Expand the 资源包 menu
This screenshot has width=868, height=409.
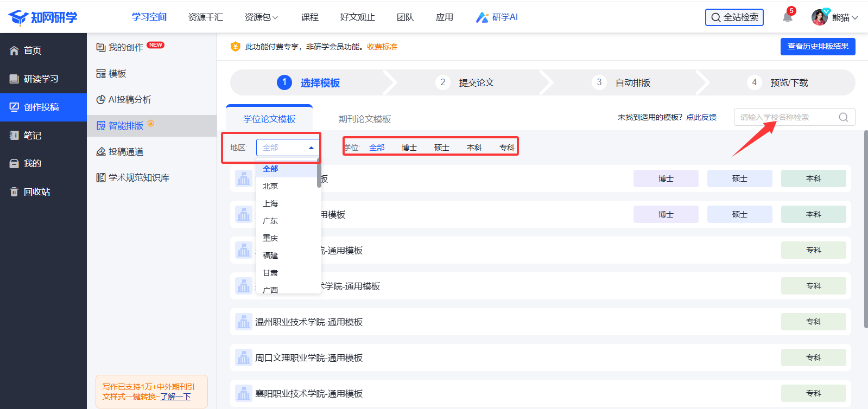(x=261, y=17)
